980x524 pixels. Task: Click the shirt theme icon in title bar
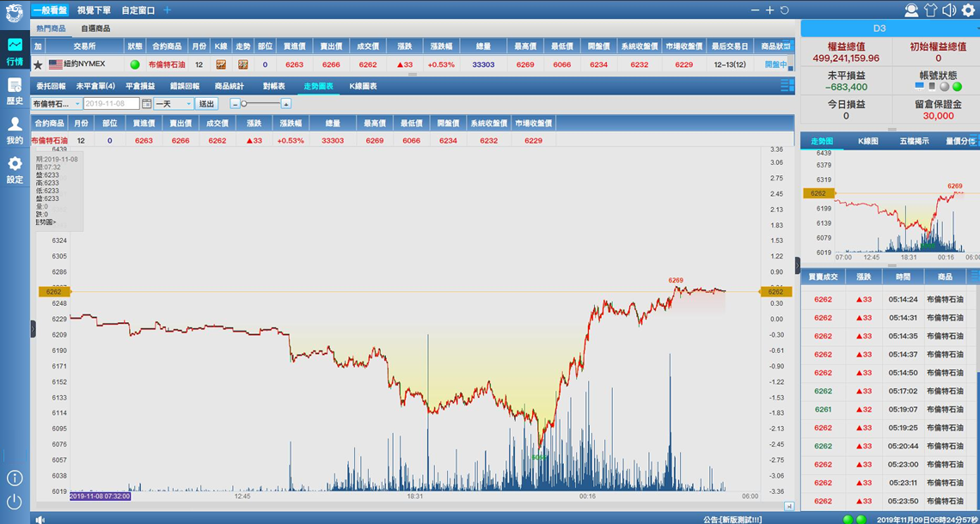pos(930,10)
